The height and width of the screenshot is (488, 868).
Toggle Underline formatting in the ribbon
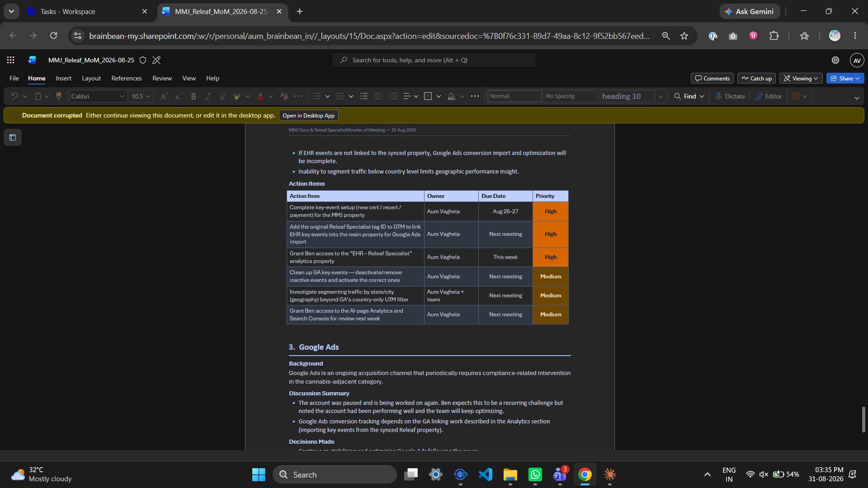[x=222, y=96]
